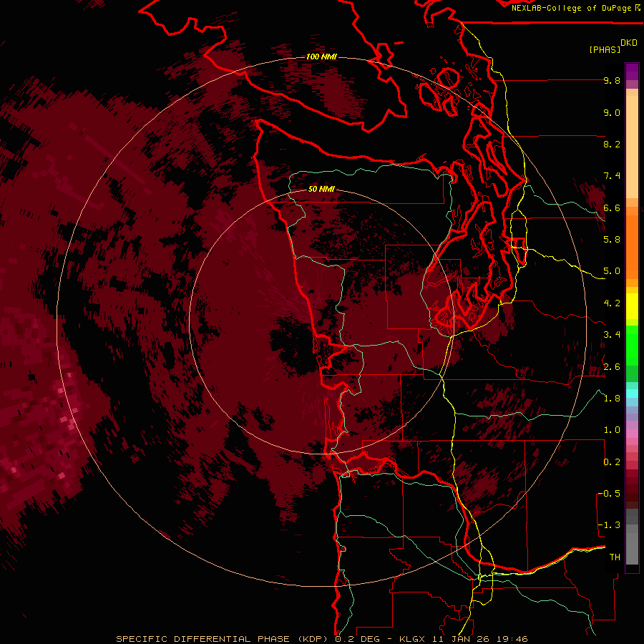Click the 6.6 value on the color scale
Screen dimensions: 644x644
pyautogui.click(x=612, y=208)
